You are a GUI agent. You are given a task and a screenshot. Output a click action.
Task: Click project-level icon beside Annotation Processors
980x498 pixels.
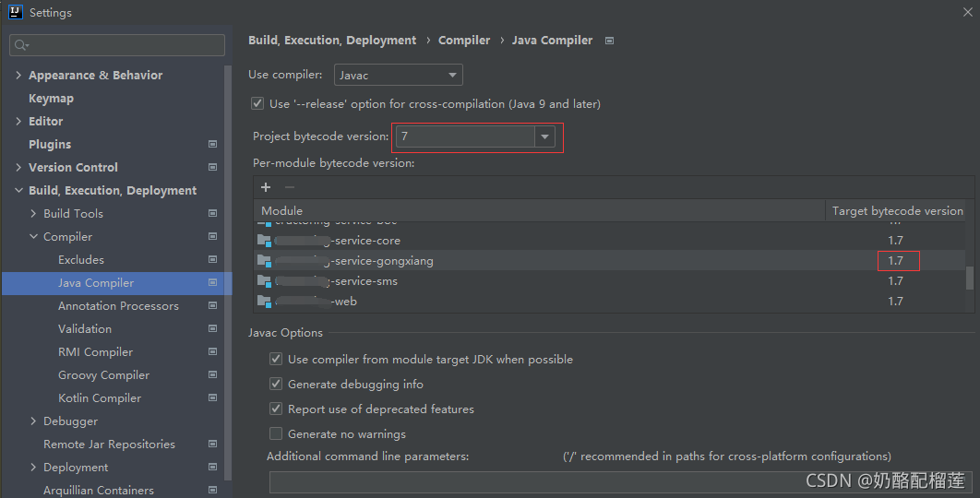[212, 305]
